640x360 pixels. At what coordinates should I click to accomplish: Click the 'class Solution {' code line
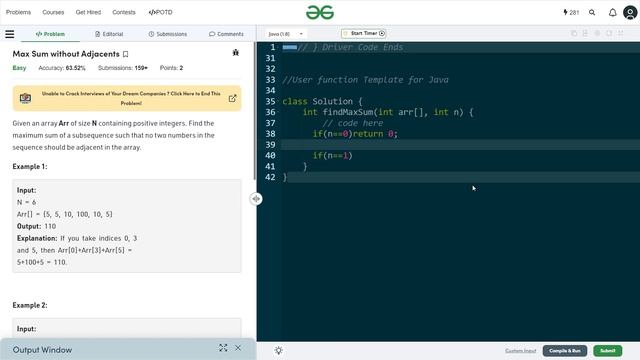pyautogui.click(x=322, y=101)
